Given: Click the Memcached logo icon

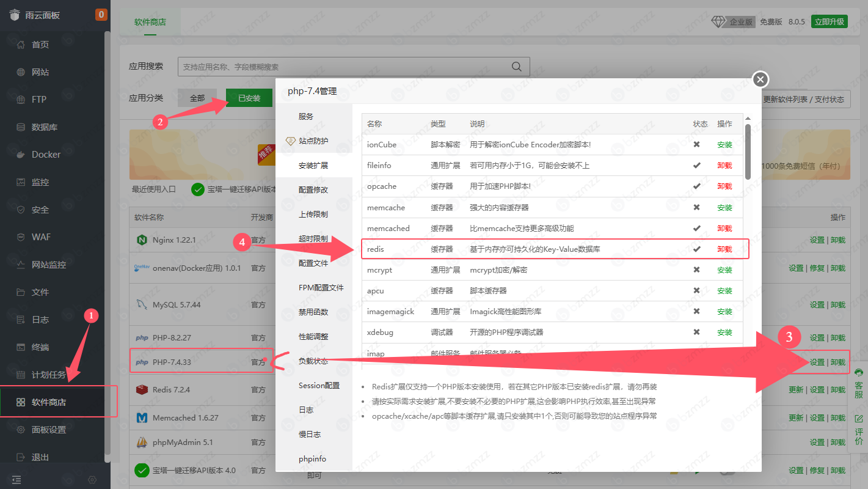Looking at the screenshot, I should pos(142,418).
